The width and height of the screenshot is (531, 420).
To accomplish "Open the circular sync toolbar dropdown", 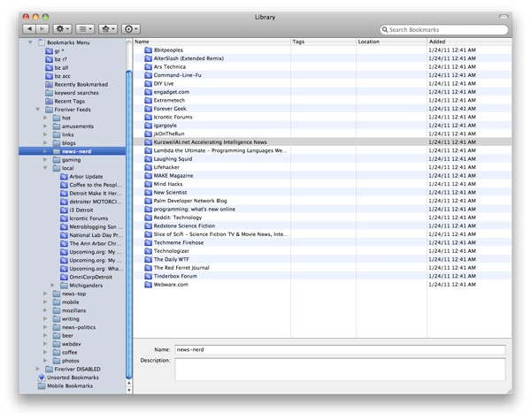I will (x=131, y=29).
